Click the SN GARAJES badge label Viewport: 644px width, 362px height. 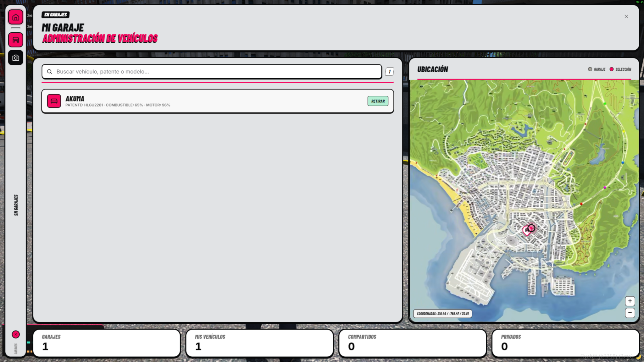pyautogui.click(x=56, y=15)
